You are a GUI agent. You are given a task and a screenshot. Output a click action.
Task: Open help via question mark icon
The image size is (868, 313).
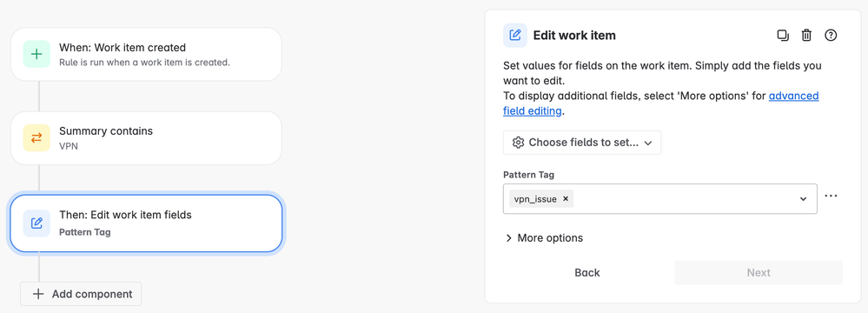[x=831, y=36]
